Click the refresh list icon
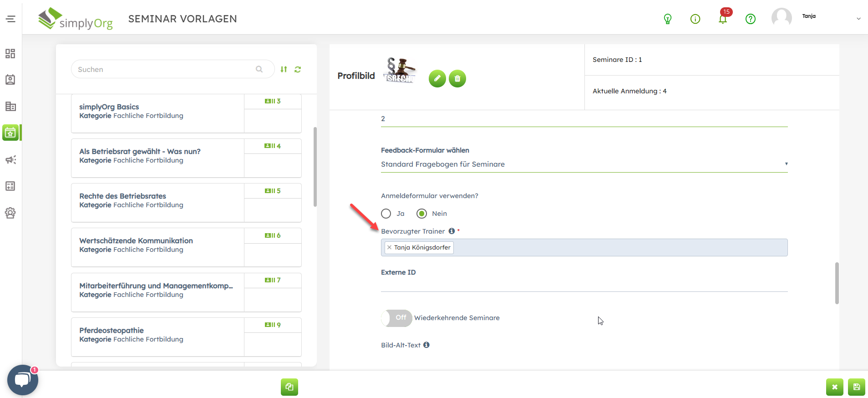The image size is (868, 398). click(298, 69)
